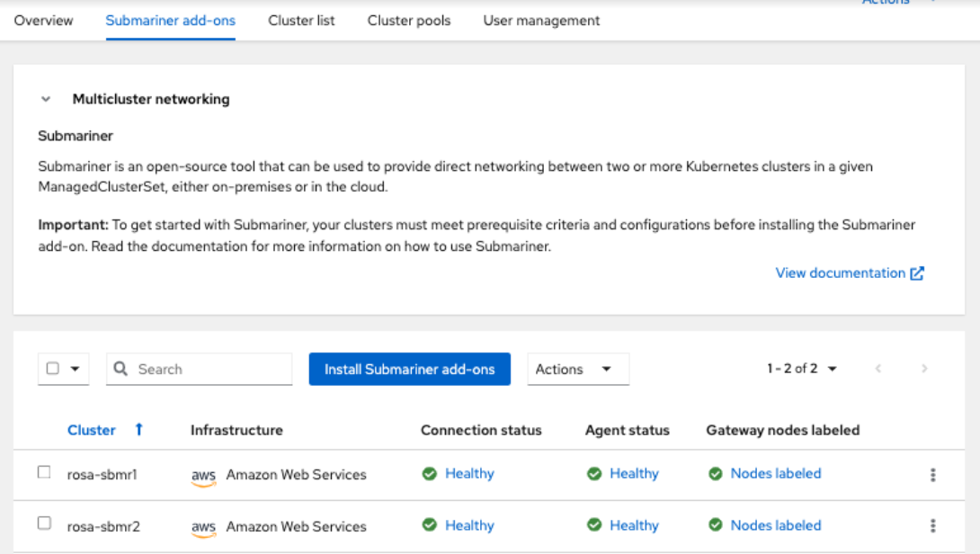The height and width of the screenshot is (554, 980).
Task: Open the 1 - 2 of 2 pagination dropdown
Action: 802,369
